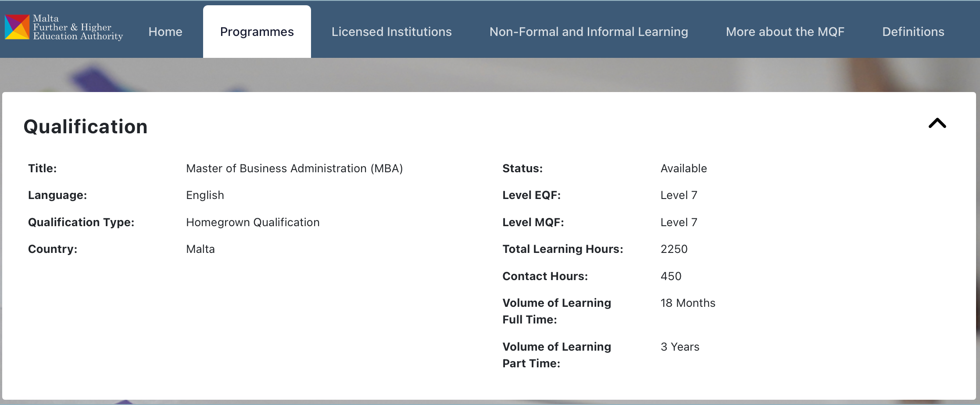This screenshot has height=405, width=980.
Task: Click the 2250 total learning hours value
Action: (x=674, y=249)
